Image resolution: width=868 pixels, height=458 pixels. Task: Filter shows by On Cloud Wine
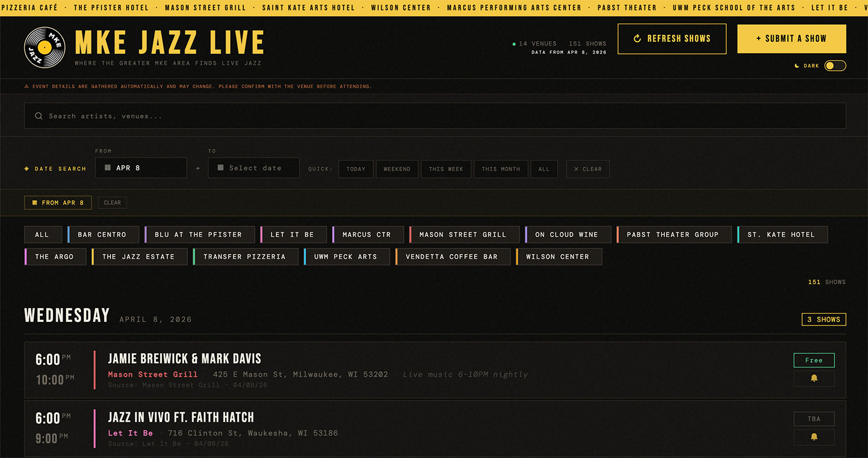(568, 235)
